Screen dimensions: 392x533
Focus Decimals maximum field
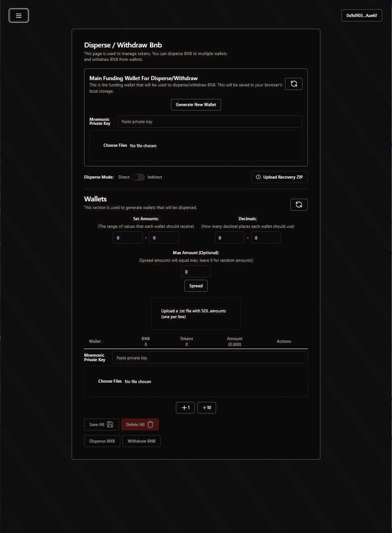coord(265,238)
